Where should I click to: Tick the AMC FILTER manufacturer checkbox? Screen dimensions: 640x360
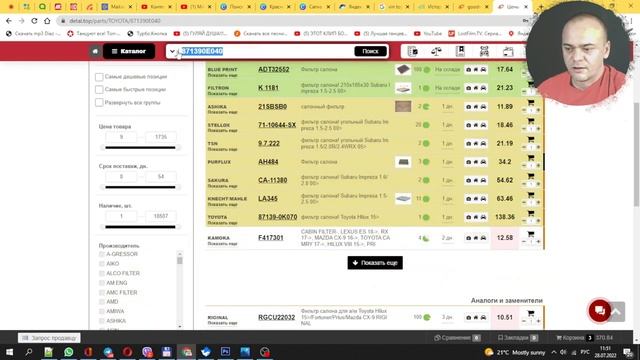pos(102,292)
